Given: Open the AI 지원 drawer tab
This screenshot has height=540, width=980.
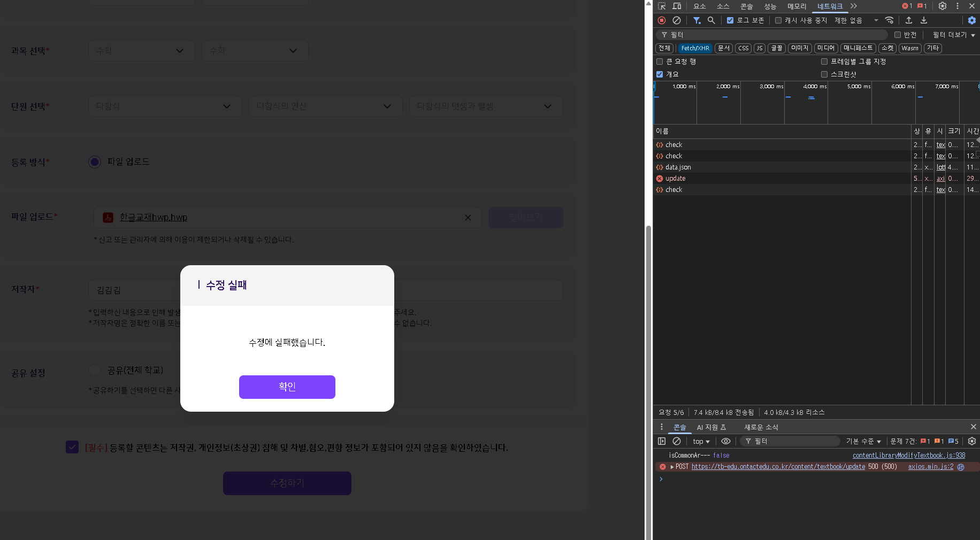Looking at the screenshot, I should point(711,427).
